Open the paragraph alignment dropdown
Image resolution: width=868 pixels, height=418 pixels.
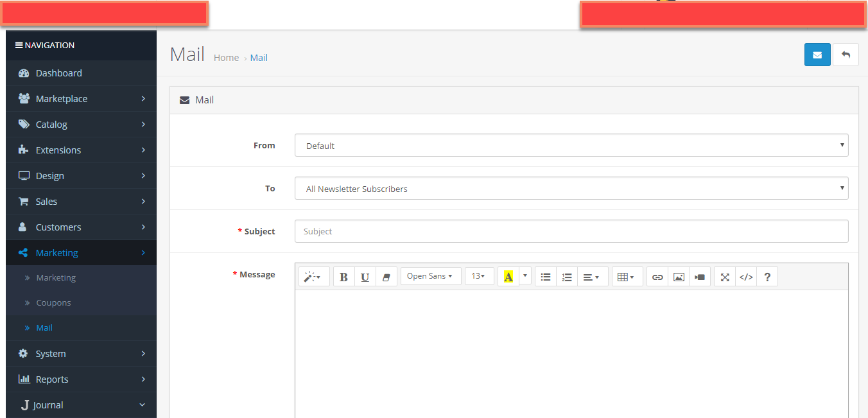click(x=593, y=277)
